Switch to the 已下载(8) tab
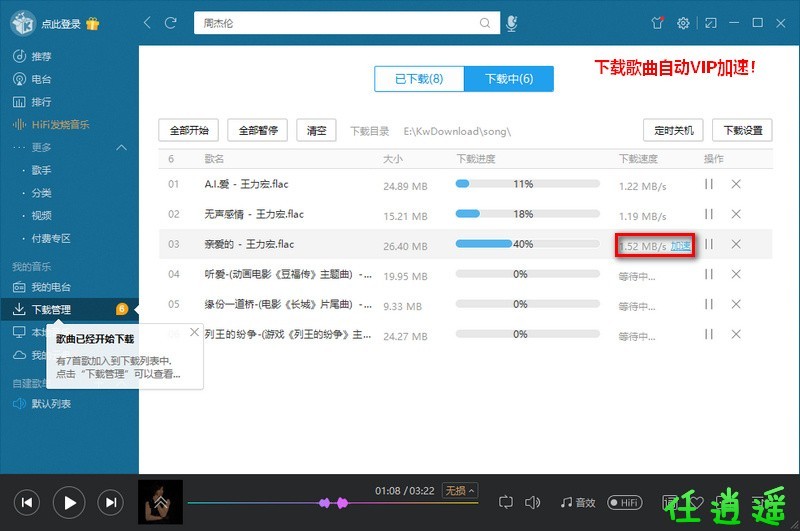800x531 pixels. coord(419,79)
